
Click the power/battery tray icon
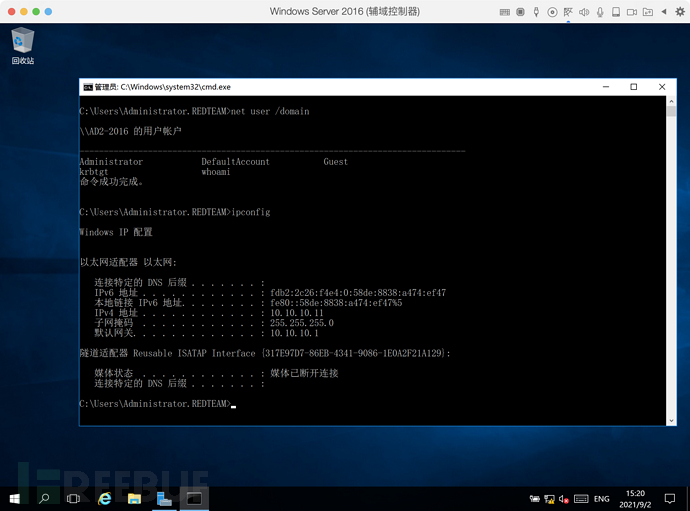[x=534, y=499]
